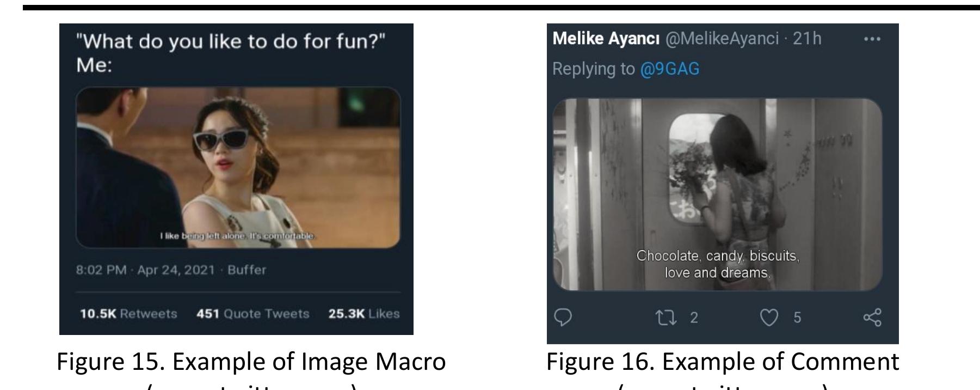Screen dimensions: 980x390
Task: Open the 25.3K Likes list
Action: (363, 314)
